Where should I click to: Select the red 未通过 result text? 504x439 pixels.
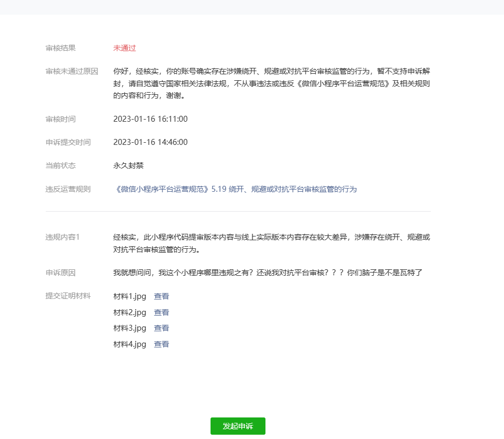[124, 48]
